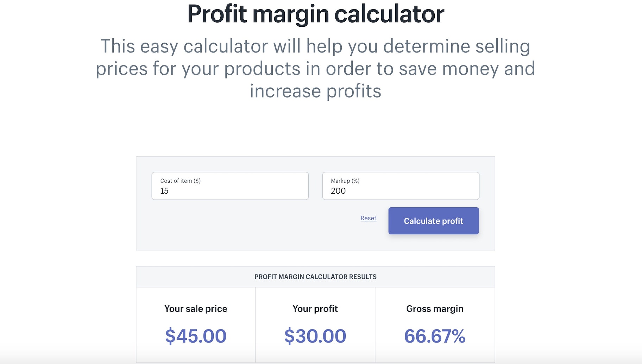Click the PROFIT MARGIN CALCULATOR RESULTS header
Screen dimensions: 642x364
click(315, 277)
